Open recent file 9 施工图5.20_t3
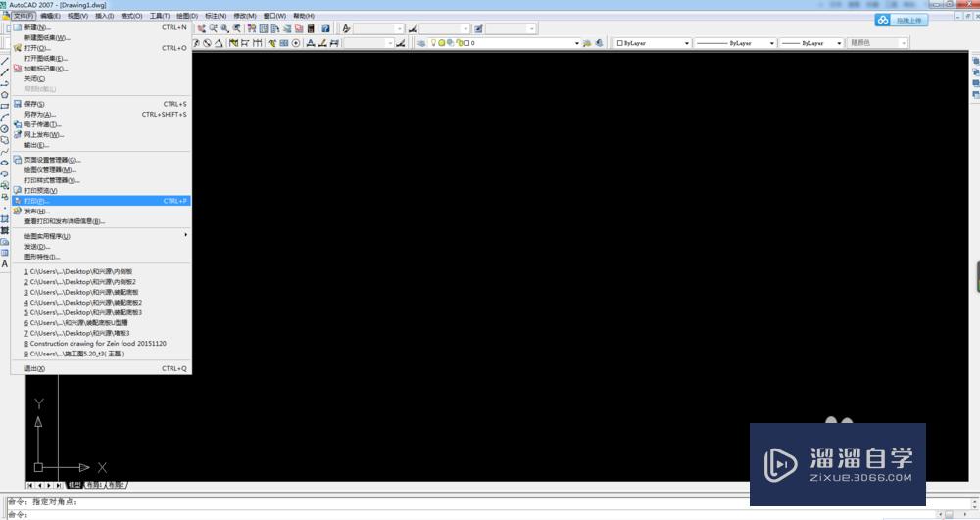This screenshot has height=520, width=980. 101,354
